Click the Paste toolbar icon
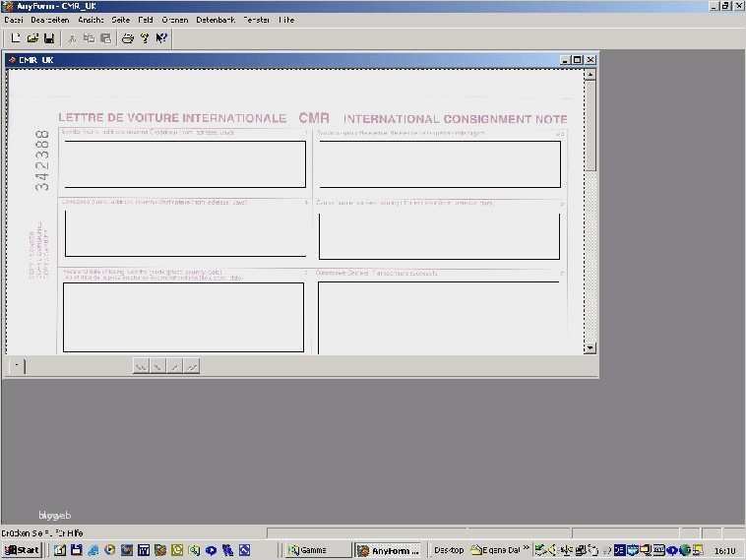The width and height of the screenshot is (746, 560). click(105, 38)
